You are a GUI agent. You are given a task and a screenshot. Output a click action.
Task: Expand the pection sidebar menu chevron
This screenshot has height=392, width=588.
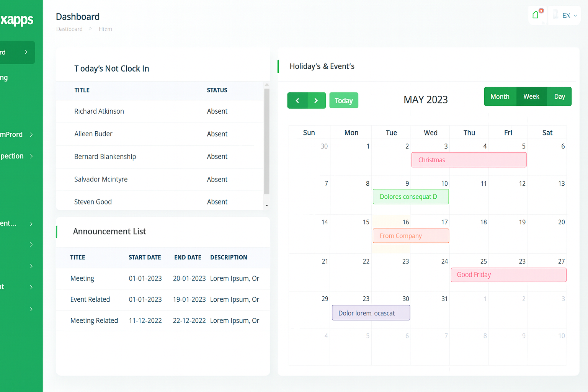point(31,156)
